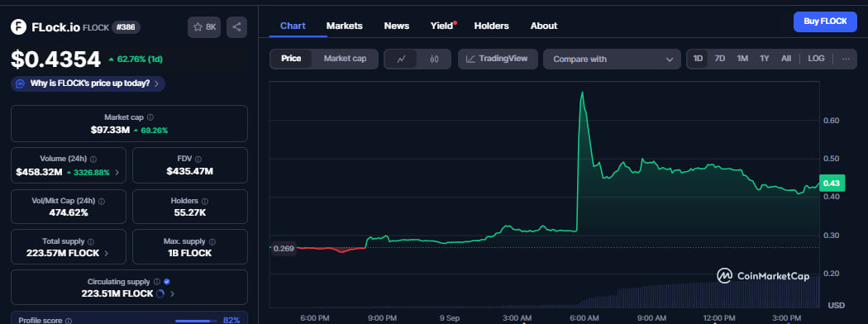Click the Volume (24h) info icon
868x324 pixels.
pyautogui.click(x=93, y=159)
